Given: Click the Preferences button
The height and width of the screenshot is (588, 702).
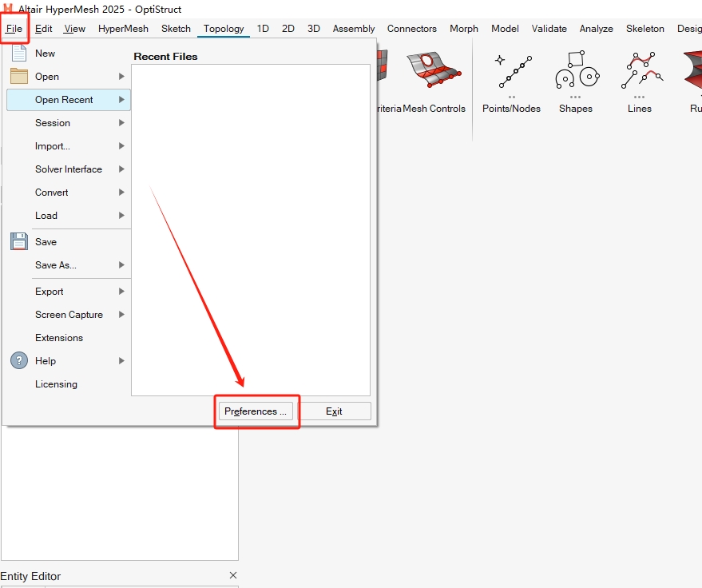Looking at the screenshot, I should click(256, 411).
